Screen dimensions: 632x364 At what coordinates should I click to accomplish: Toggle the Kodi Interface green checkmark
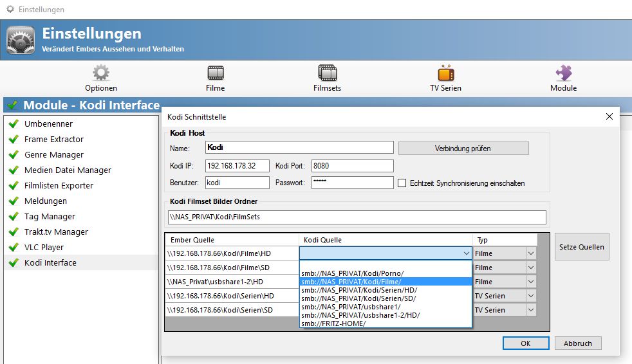point(14,262)
